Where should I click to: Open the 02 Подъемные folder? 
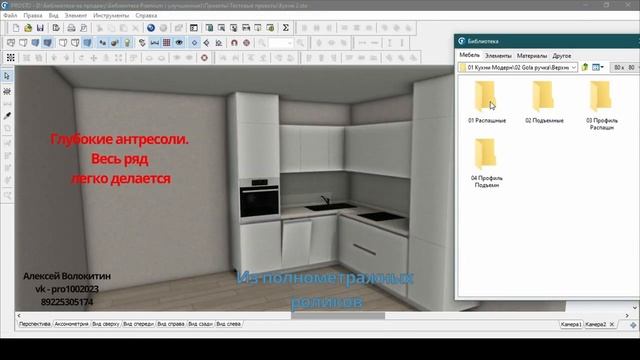544,102
